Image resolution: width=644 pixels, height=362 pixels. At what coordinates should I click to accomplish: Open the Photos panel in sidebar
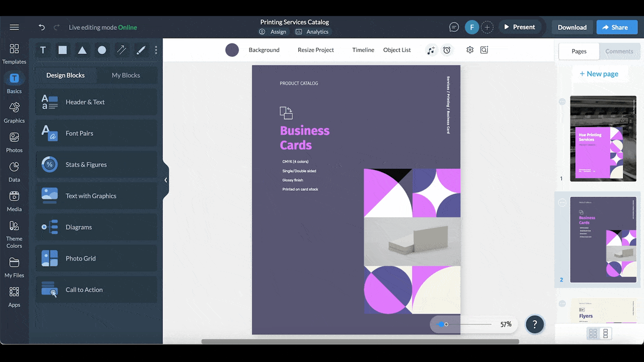pos(14,141)
